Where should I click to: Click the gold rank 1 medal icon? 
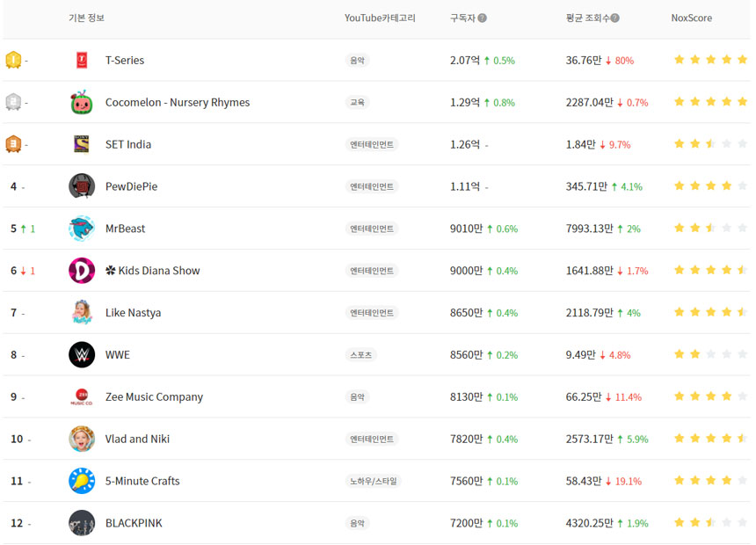[x=13, y=61]
